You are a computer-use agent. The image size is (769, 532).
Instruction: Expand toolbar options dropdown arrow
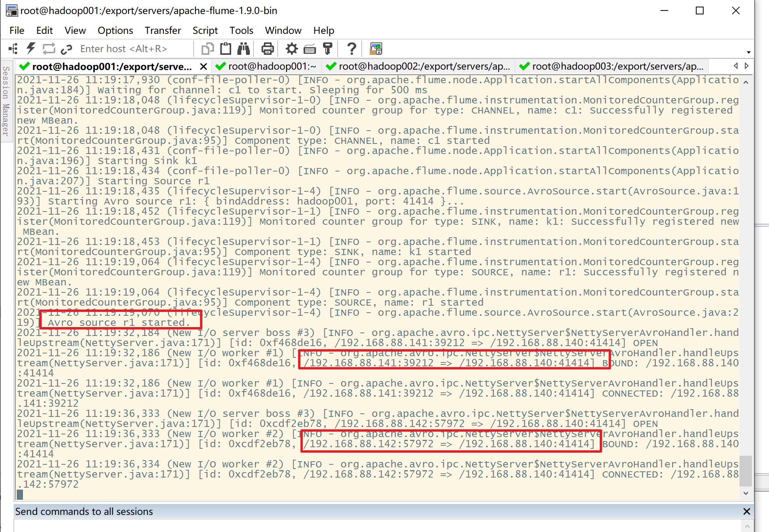748,52
